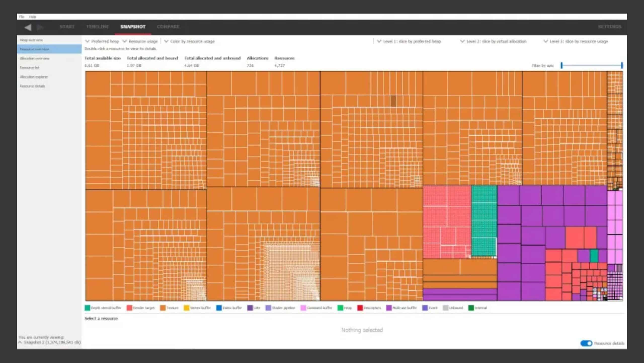
Task: Toggle the Resource details switch
Action: coord(586,343)
